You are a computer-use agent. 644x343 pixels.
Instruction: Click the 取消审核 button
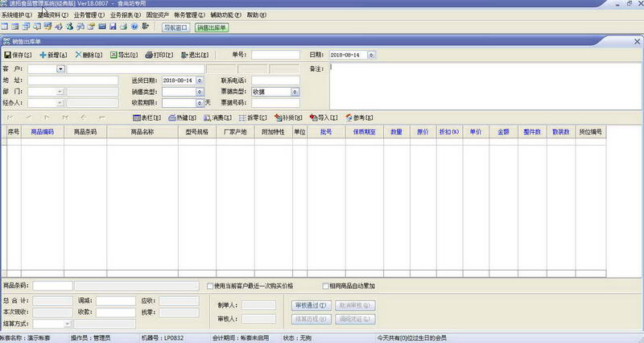pos(355,306)
